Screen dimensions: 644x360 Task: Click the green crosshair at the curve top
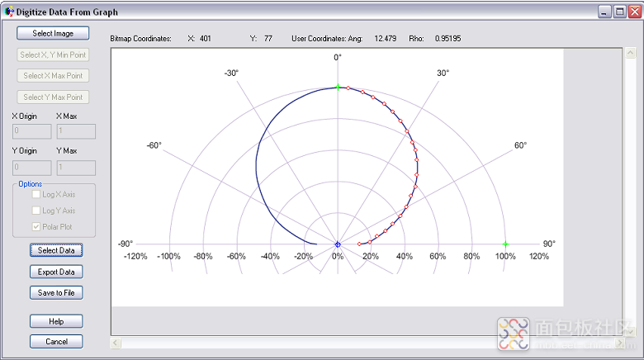(338, 88)
